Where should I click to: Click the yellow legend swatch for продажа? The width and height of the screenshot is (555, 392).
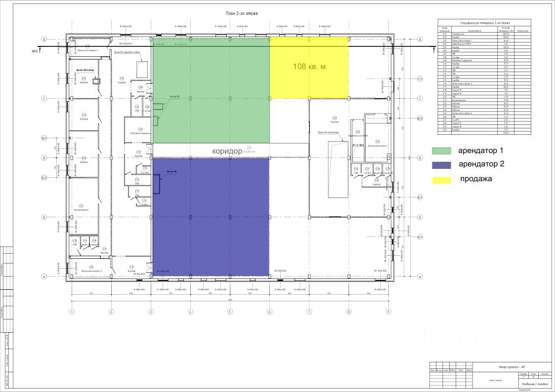coord(441,180)
